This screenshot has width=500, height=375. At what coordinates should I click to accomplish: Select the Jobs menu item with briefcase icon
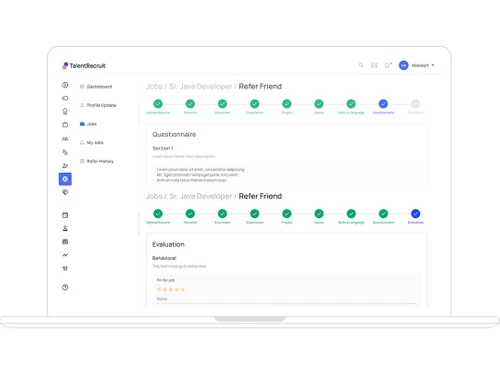88,124
